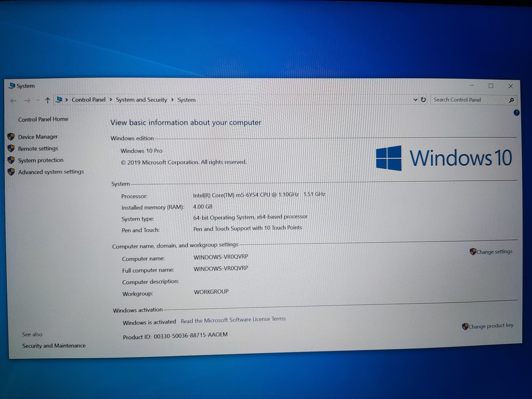The image size is (532, 399).
Task: Click Full computer name value WINDOWS-VR0QVRP
Action: pyautogui.click(x=220, y=269)
